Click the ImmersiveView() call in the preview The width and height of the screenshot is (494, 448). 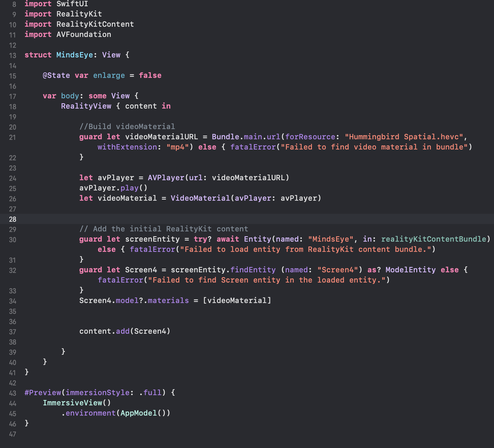77,403
